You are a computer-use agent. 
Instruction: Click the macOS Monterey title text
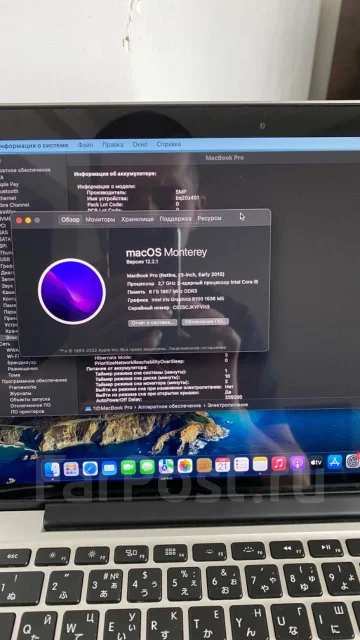(x=167, y=252)
